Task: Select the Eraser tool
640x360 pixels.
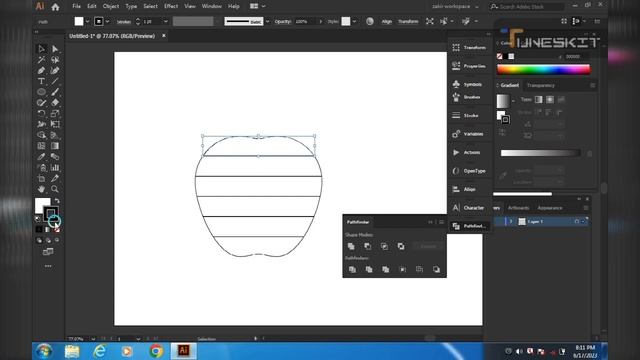Action: coord(55,103)
